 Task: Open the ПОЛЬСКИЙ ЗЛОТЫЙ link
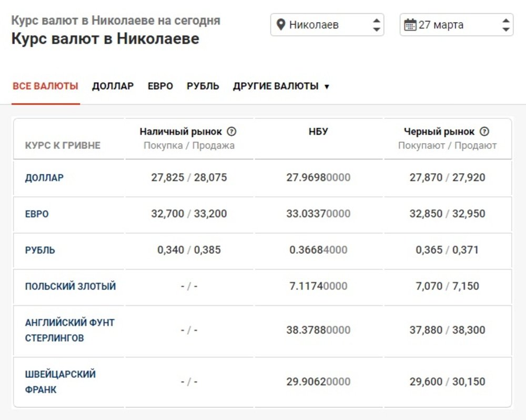click(70, 286)
